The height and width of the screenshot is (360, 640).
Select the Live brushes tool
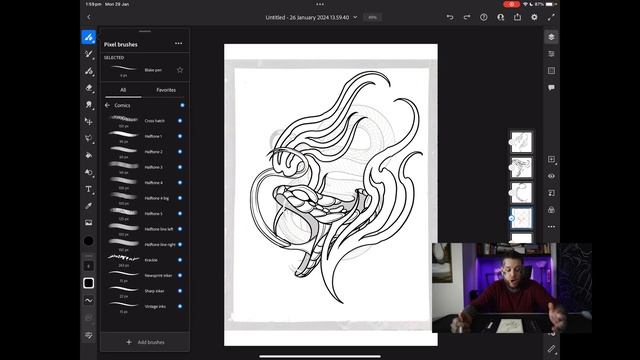(x=89, y=54)
